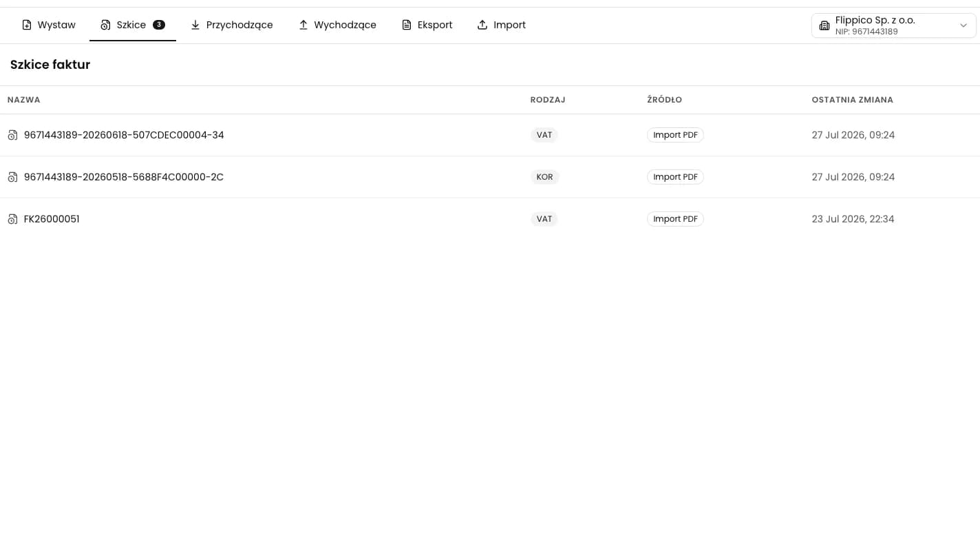Click the Szkice faktur heading
The width and height of the screenshot is (980, 555).
point(50,65)
